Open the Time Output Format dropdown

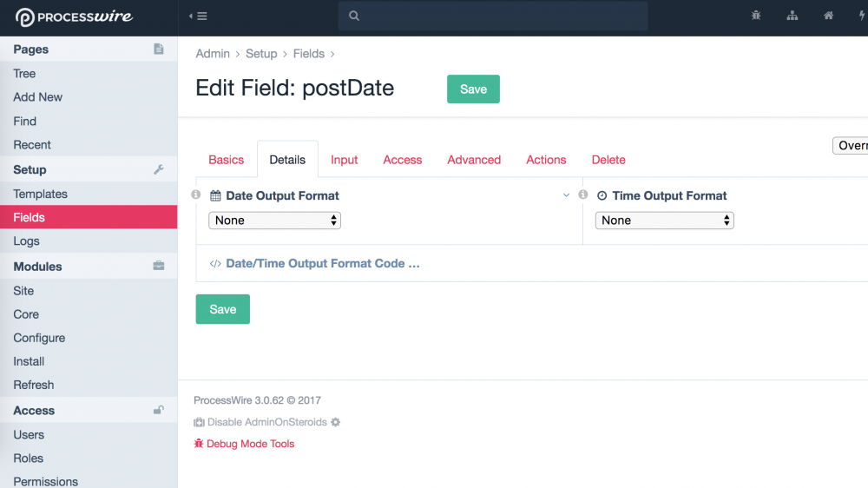click(x=664, y=221)
